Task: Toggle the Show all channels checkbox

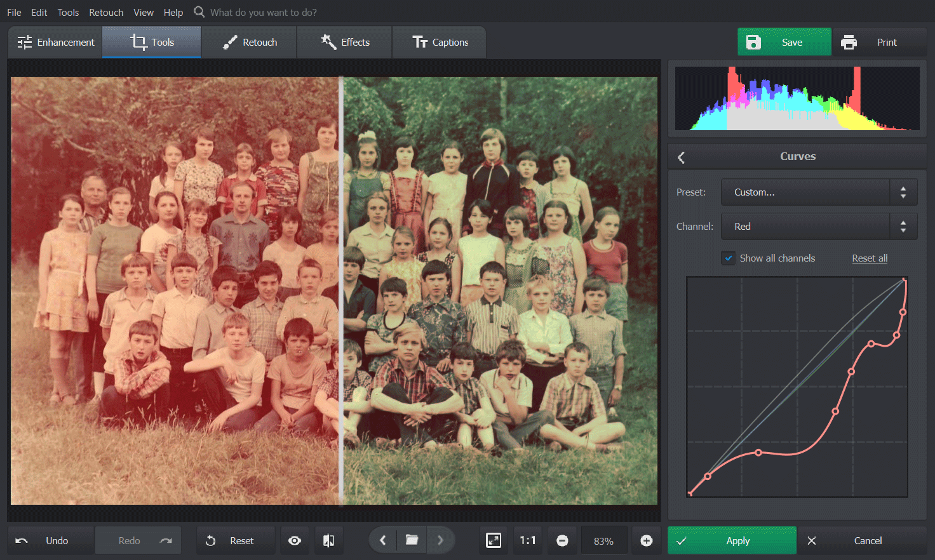Action: click(729, 258)
